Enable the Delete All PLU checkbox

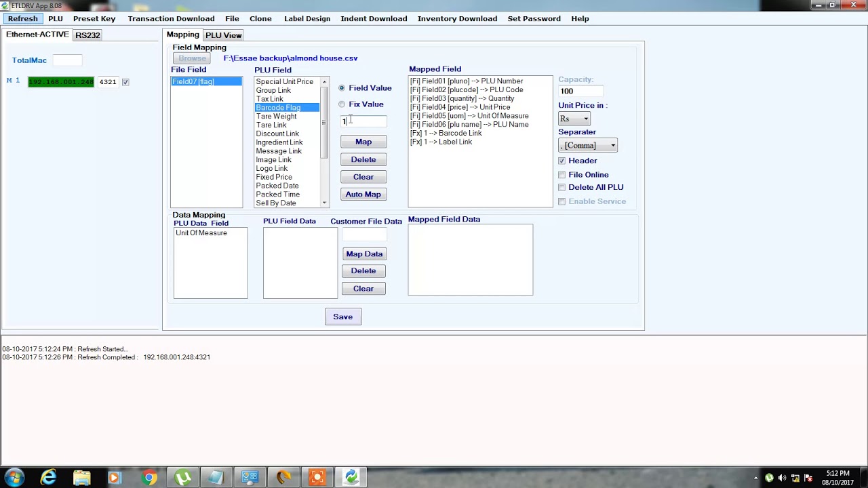point(561,187)
